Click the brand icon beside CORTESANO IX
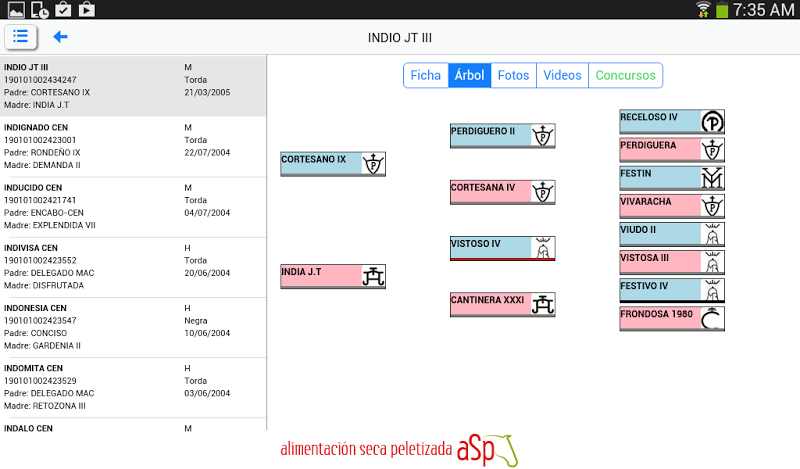 pyautogui.click(x=373, y=164)
